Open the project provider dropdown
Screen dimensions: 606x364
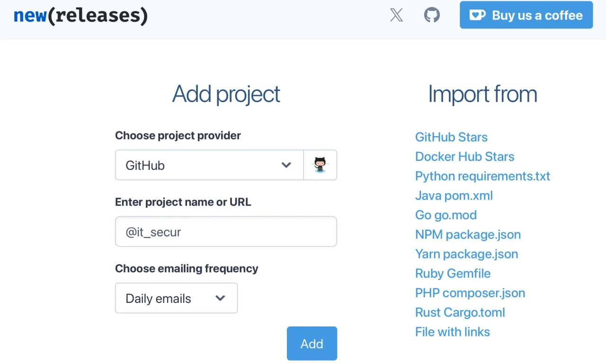(x=209, y=165)
